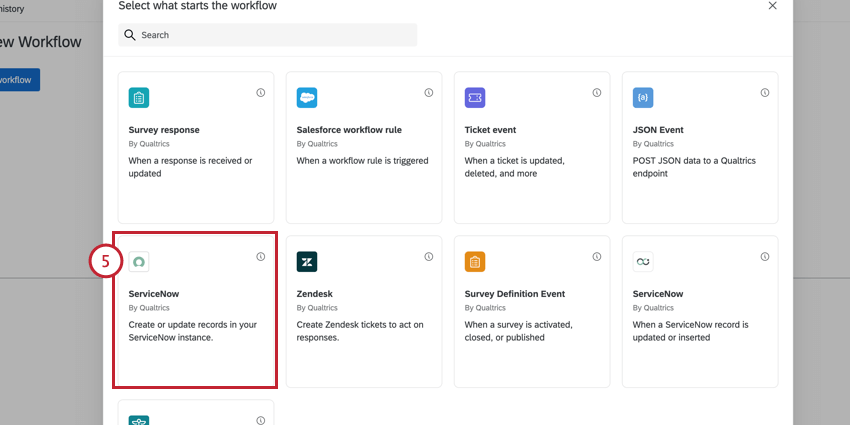Click the green ServiceNow create-records icon
850x425 pixels.
click(139, 262)
